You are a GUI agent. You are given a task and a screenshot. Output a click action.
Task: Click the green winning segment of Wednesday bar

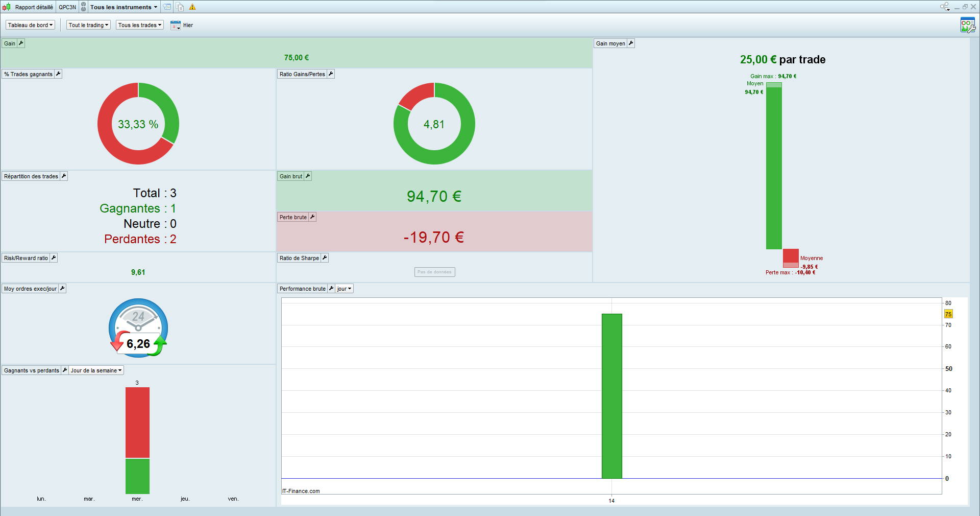pos(137,476)
